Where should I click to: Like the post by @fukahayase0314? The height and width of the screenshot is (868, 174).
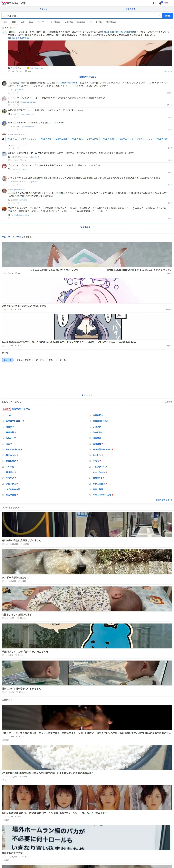coord(18,218)
